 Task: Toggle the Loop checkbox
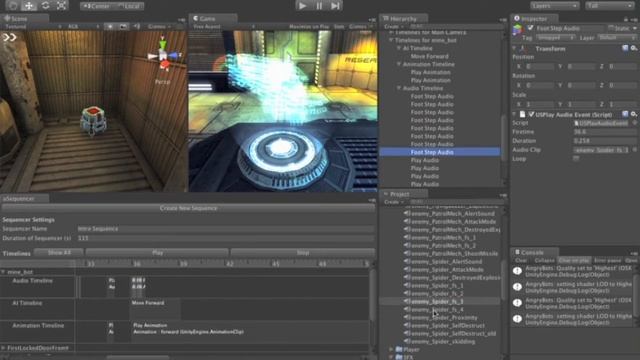(576, 158)
